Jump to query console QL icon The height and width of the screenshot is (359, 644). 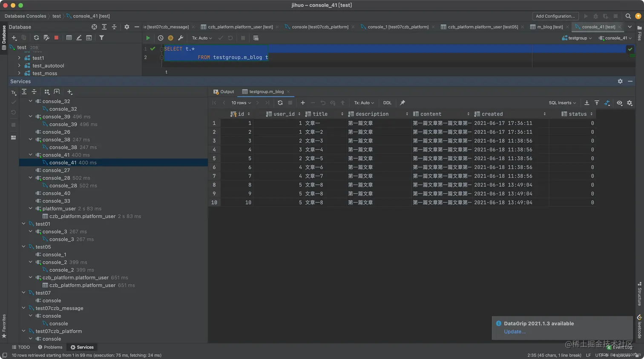click(x=89, y=38)
